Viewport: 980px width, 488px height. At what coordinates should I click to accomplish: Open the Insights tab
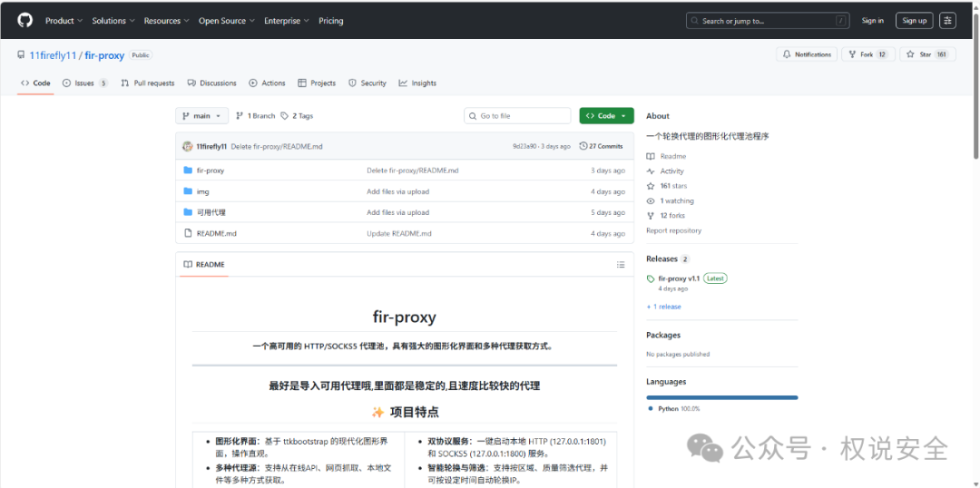[x=417, y=83]
